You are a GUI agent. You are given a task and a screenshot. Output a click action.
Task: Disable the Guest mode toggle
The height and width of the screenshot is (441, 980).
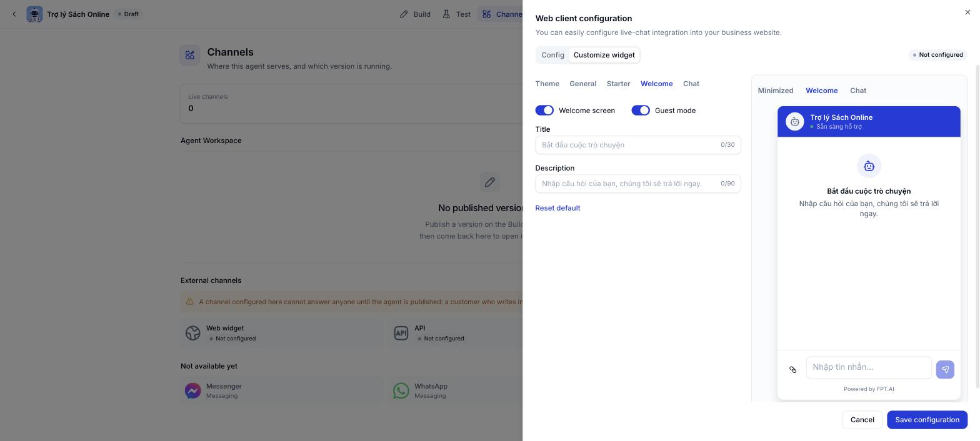coord(641,111)
